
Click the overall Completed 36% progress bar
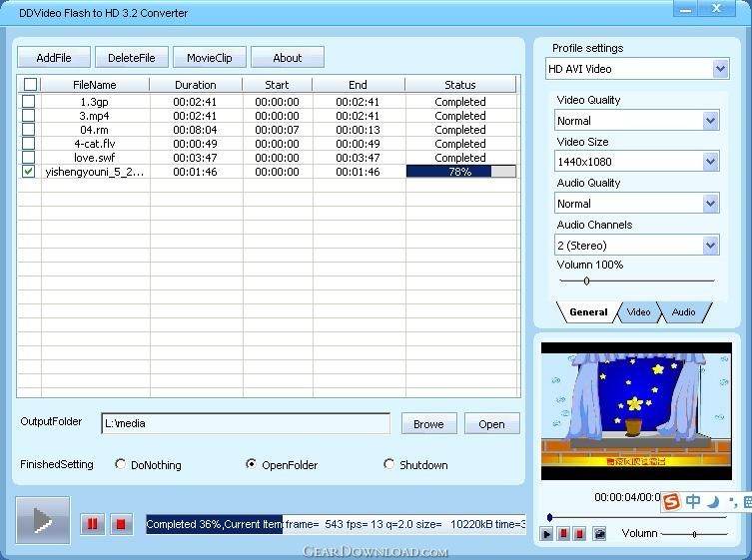point(336,524)
